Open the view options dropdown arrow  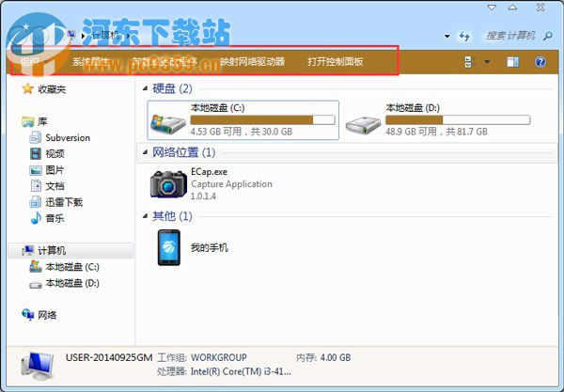(487, 62)
